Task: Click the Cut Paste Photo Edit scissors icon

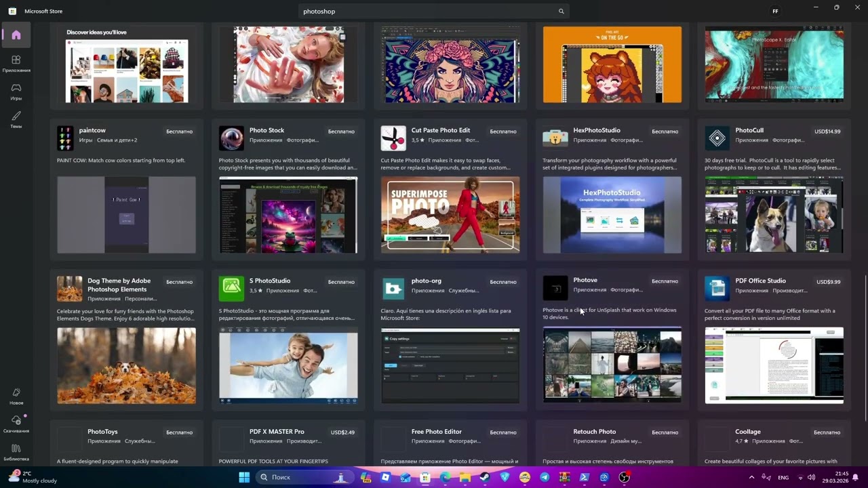Action: click(x=393, y=138)
